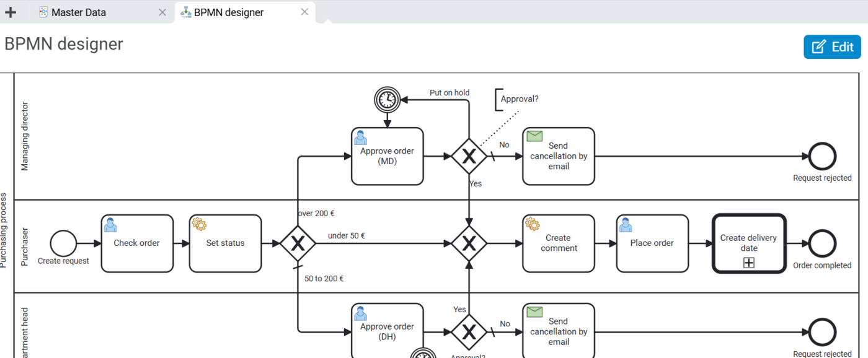Click envelope icon on Department head's cancellation task
The image size is (868, 358).
click(x=534, y=312)
